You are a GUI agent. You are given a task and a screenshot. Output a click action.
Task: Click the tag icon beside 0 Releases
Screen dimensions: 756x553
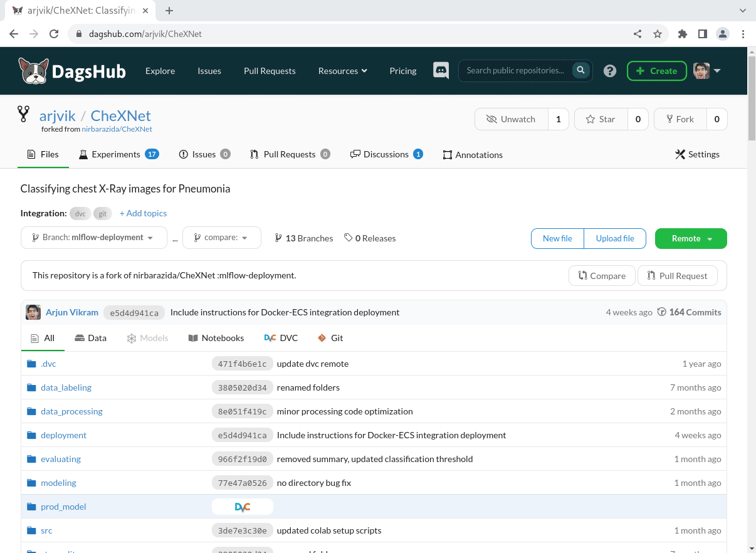(348, 238)
